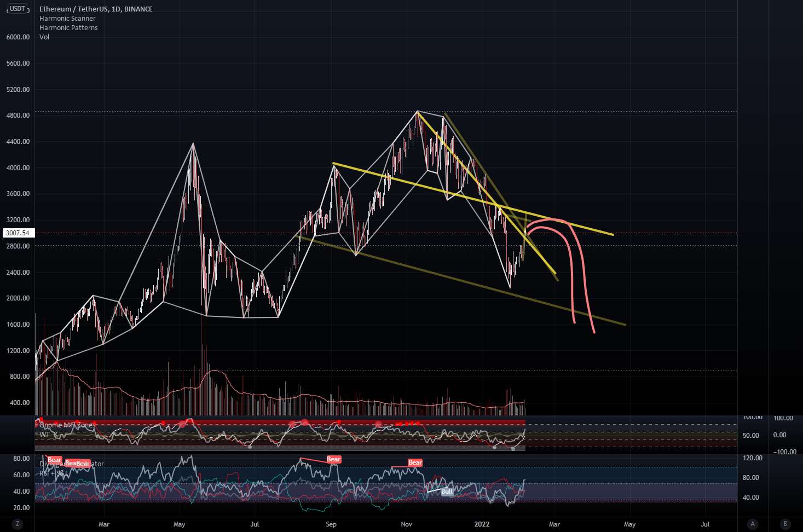Viewport: 803px width, 532px height.
Task: Click the Nov time axis label
Action: click(x=407, y=524)
